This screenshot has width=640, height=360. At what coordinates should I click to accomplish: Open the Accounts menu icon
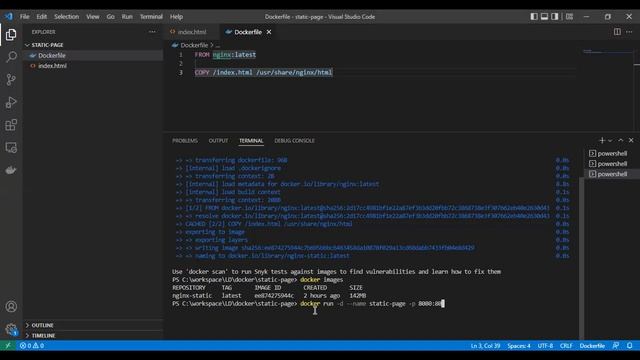pos(11,307)
